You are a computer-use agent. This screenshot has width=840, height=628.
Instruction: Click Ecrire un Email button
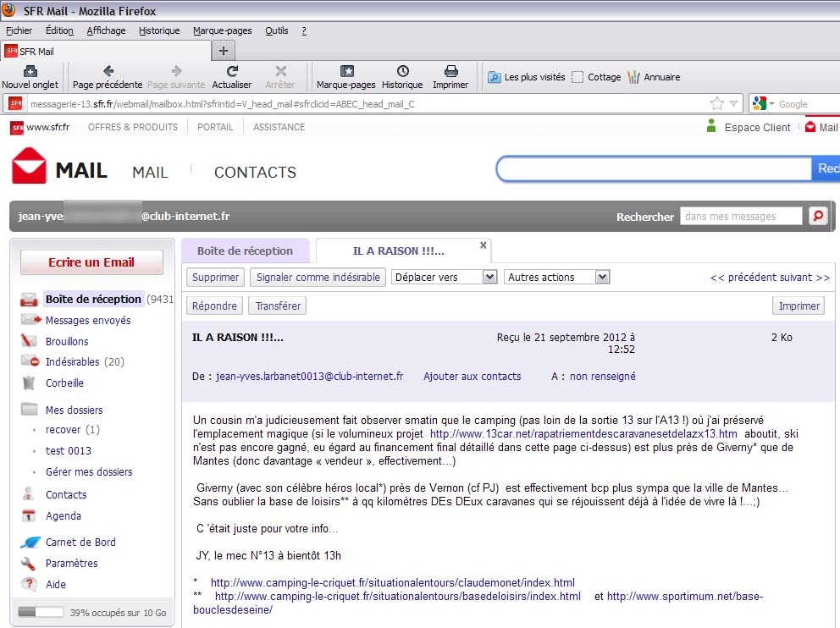[91, 262]
